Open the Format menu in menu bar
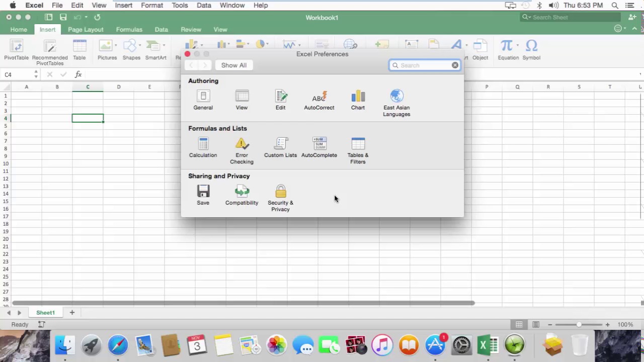This screenshot has width=644, height=362. 151,5
